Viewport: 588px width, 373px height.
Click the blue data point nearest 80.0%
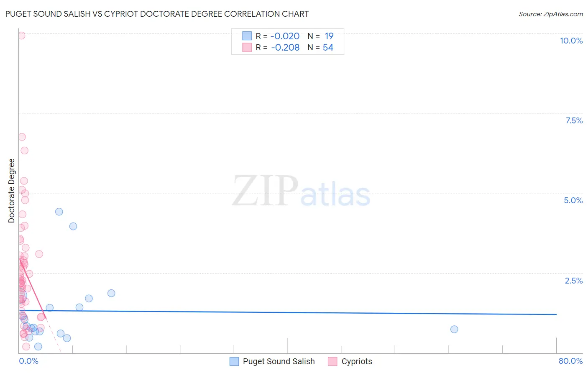(454, 329)
